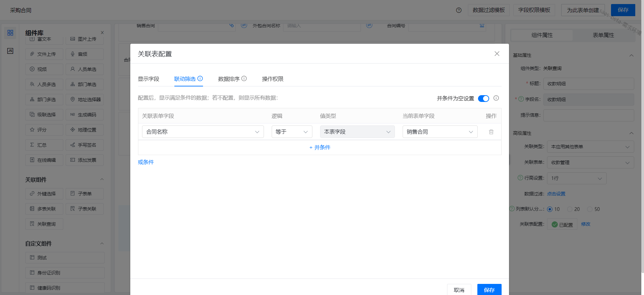Select the 地理位置 component
The height and width of the screenshot is (295, 644).
(x=84, y=130)
